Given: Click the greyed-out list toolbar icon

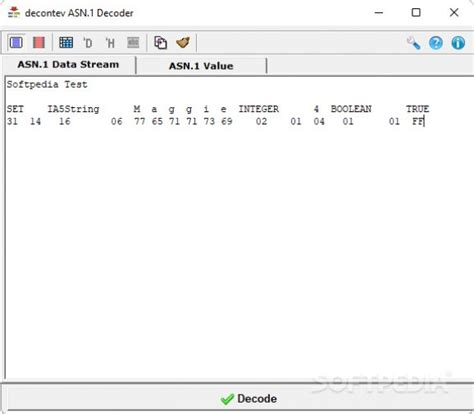Looking at the screenshot, I should point(133,42).
